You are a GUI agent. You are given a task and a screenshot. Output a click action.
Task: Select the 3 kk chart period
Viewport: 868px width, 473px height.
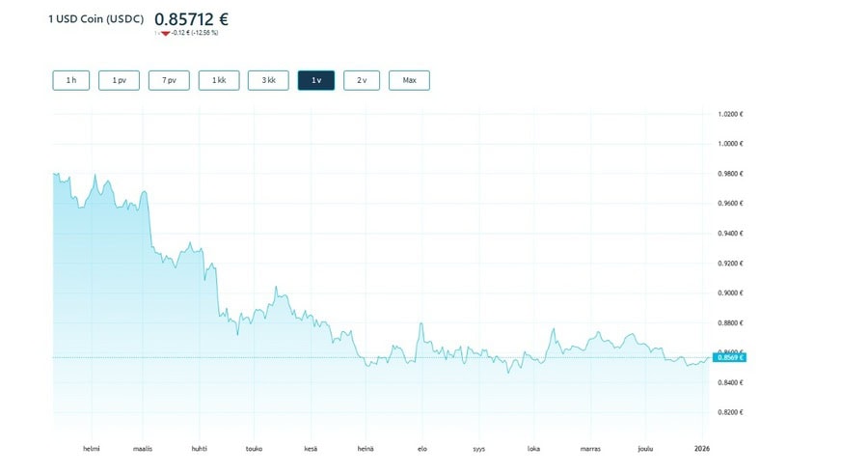[268, 80]
